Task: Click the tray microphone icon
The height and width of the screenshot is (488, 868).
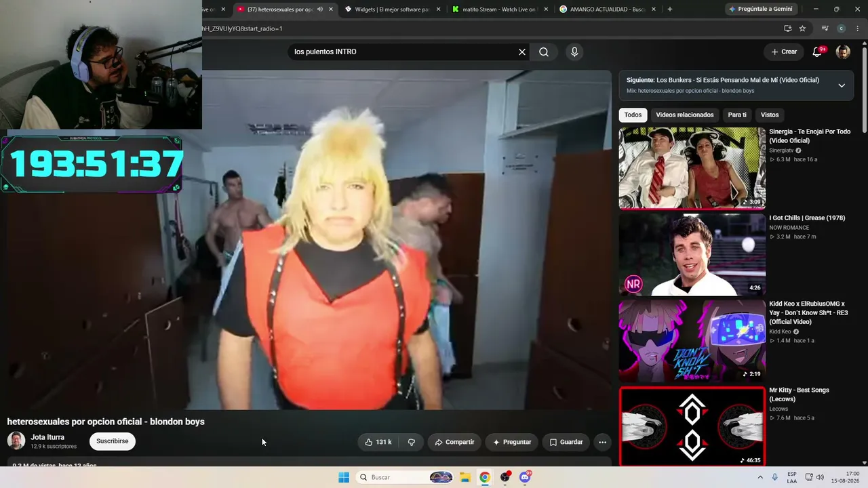Action: [x=775, y=477]
